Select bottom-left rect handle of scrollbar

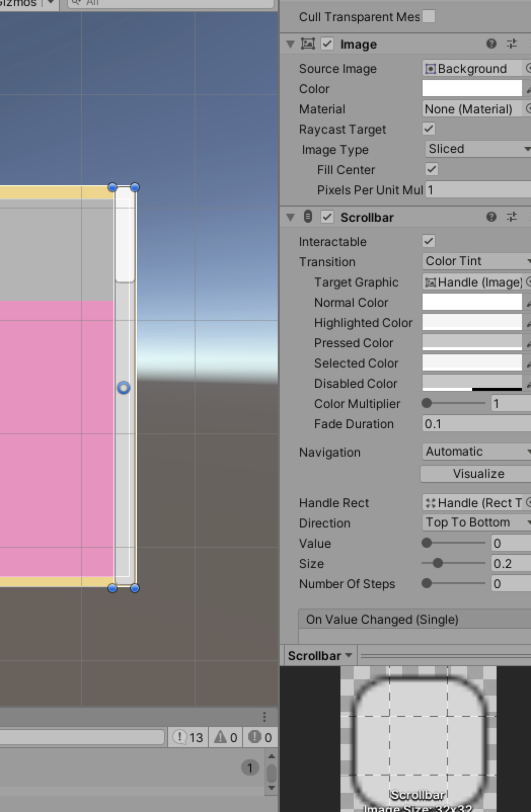112,588
